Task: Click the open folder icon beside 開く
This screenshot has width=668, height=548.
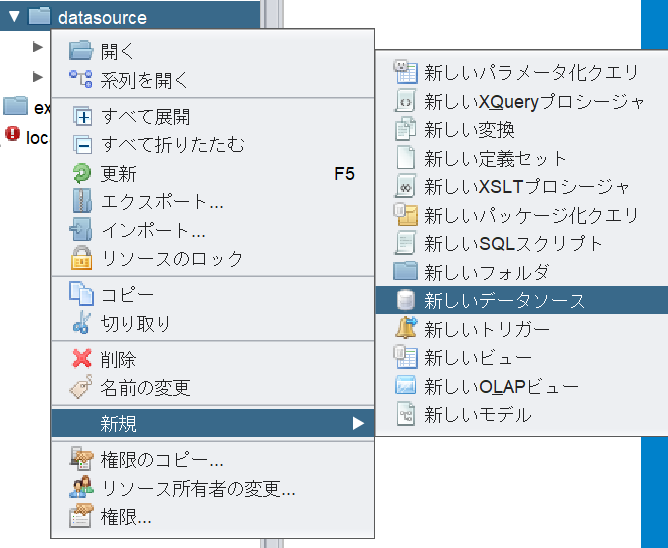Action: [81, 51]
